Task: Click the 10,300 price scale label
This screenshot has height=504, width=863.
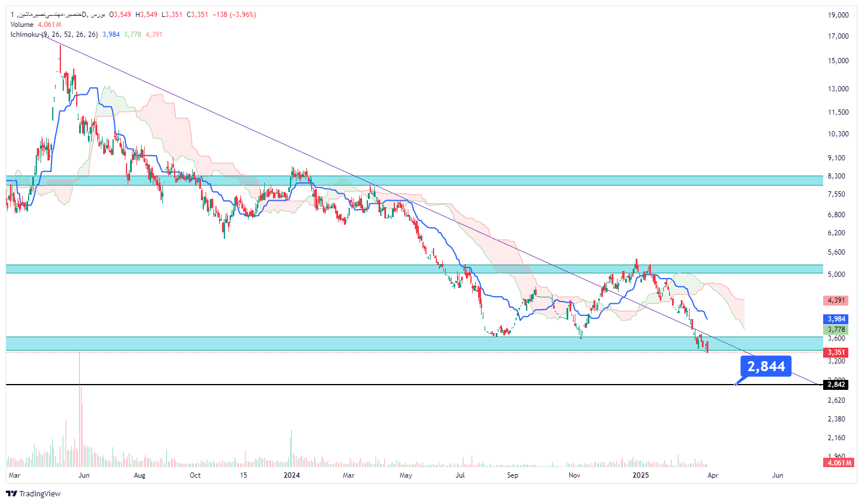Action: coord(838,134)
